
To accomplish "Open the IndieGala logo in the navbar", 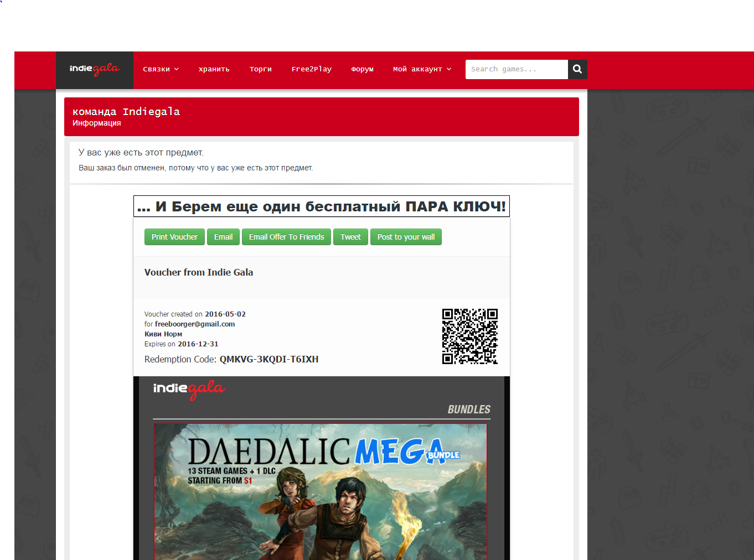I will pos(95,69).
